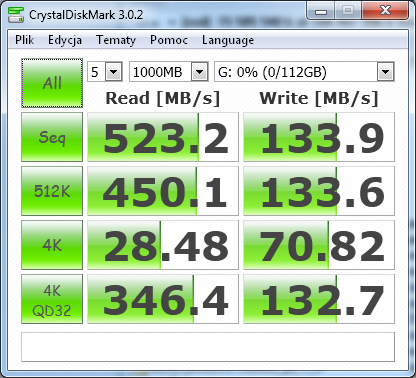Image resolution: width=416 pixels, height=378 pixels.
Task: Select the 4K write result 70.82
Action: pyautogui.click(x=319, y=245)
